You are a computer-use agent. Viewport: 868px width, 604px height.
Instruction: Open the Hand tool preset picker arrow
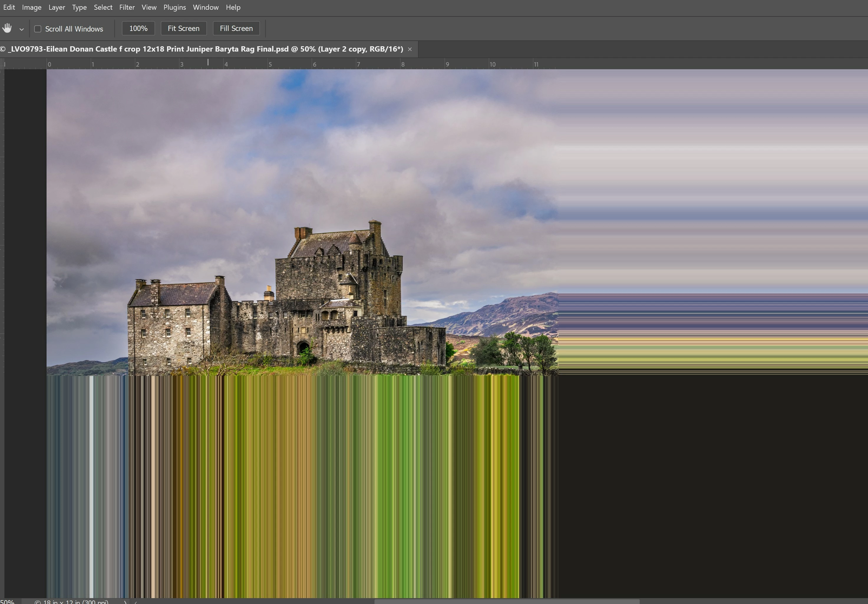[22, 29]
